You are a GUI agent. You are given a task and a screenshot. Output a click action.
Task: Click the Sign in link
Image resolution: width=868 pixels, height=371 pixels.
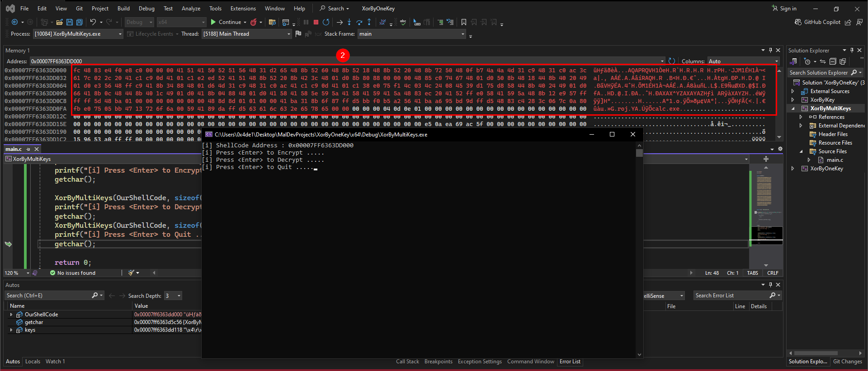click(784, 9)
